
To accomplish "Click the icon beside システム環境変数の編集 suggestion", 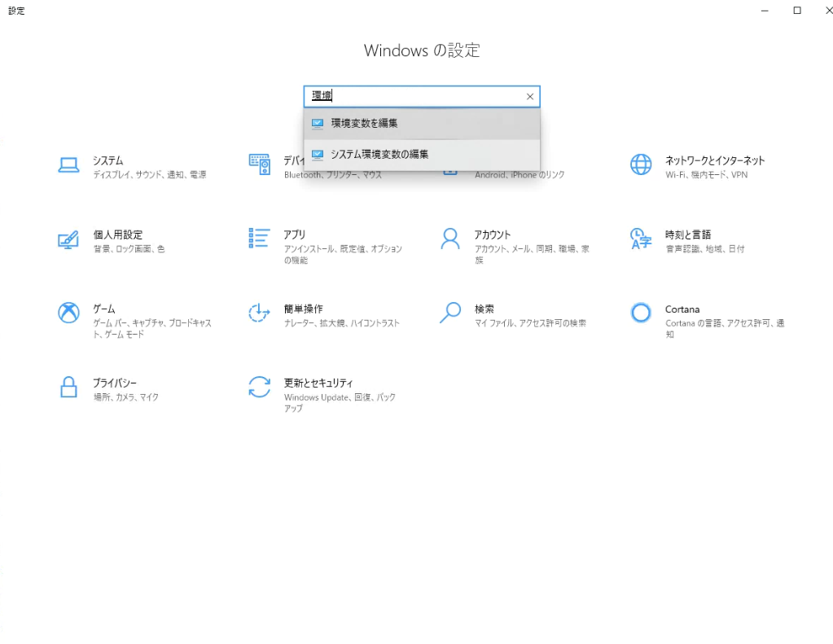I will point(318,154).
